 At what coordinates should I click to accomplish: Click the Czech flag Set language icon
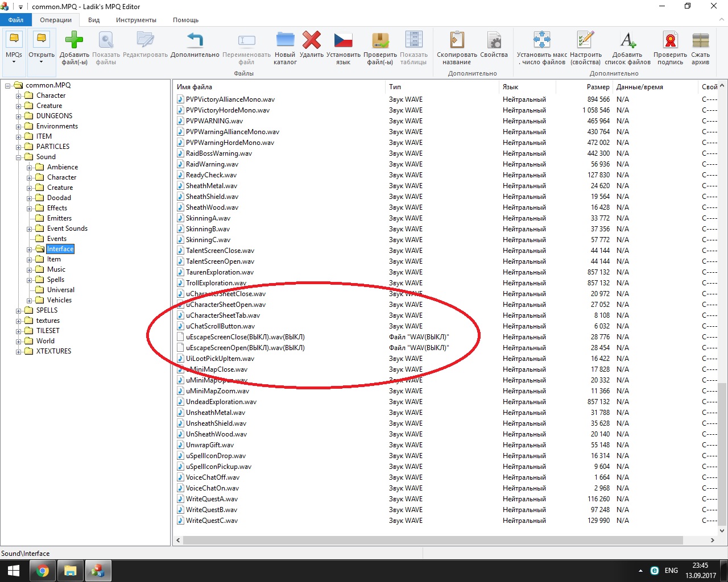point(343,41)
